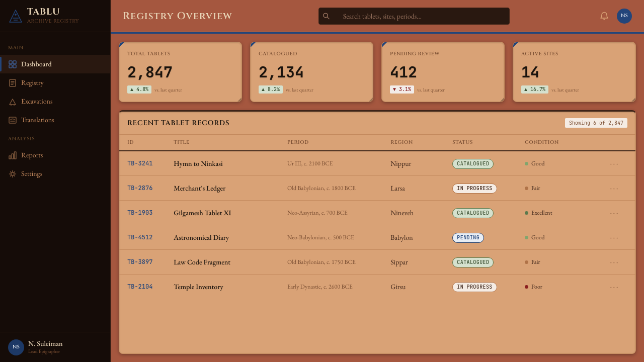Open more options for Astronomical Diary row
The width and height of the screenshot is (644, 362).
(614, 238)
